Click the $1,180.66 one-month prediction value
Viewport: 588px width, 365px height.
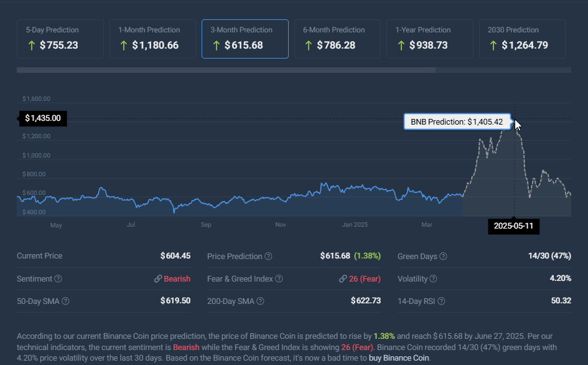[156, 45]
